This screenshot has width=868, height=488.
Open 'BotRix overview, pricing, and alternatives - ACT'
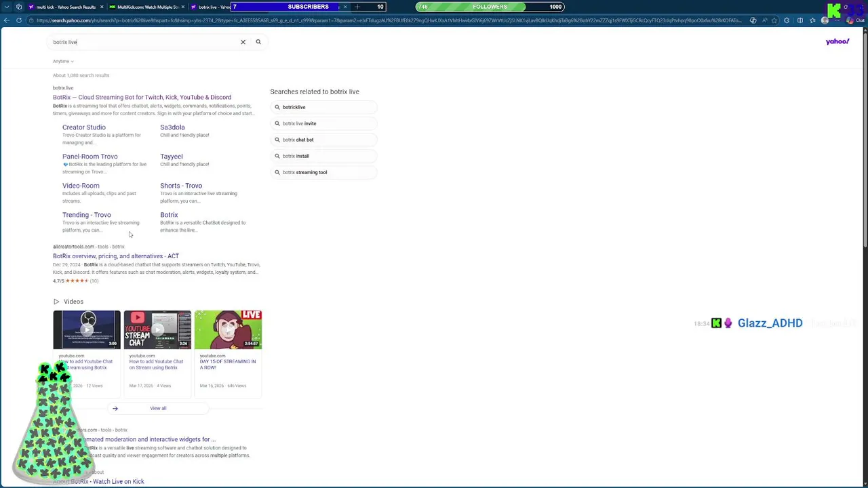point(116,256)
